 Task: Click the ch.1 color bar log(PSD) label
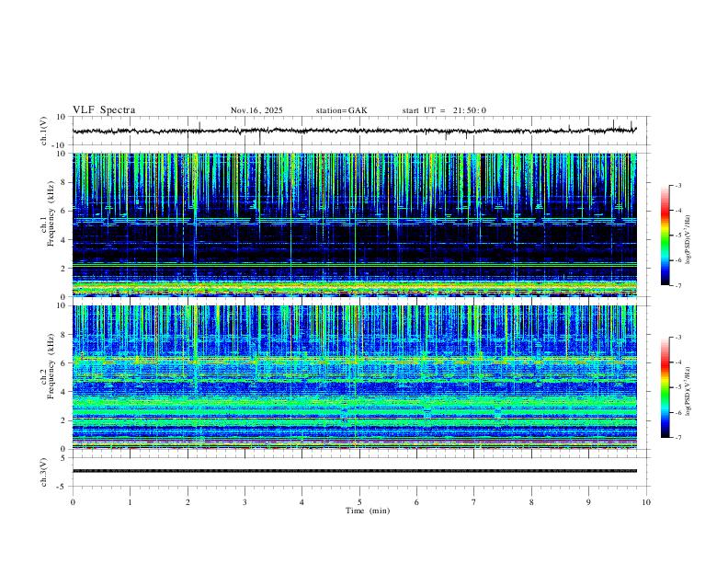(688, 240)
